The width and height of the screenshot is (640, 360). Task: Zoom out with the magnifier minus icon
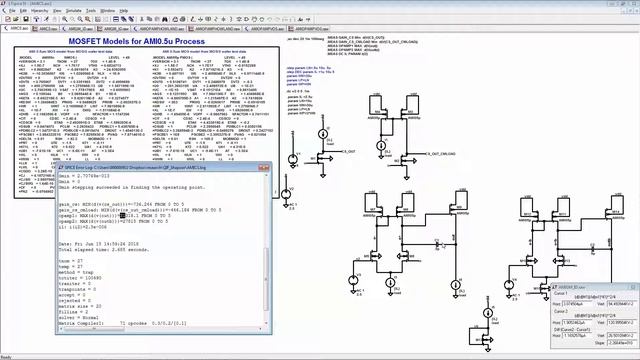tap(80, 19)
